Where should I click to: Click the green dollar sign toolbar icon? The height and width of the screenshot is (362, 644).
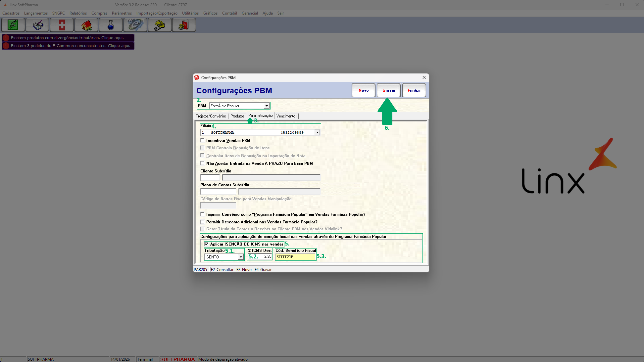click(13, 25)
